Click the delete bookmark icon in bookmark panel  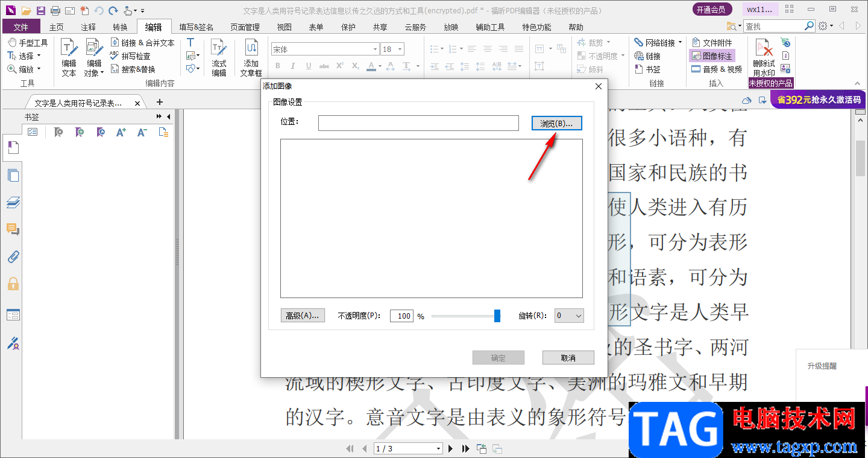[x=58, y=132]
